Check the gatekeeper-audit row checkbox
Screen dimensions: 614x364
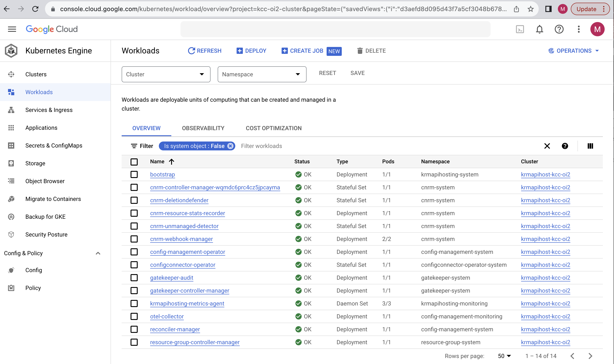tap(134, 278)
